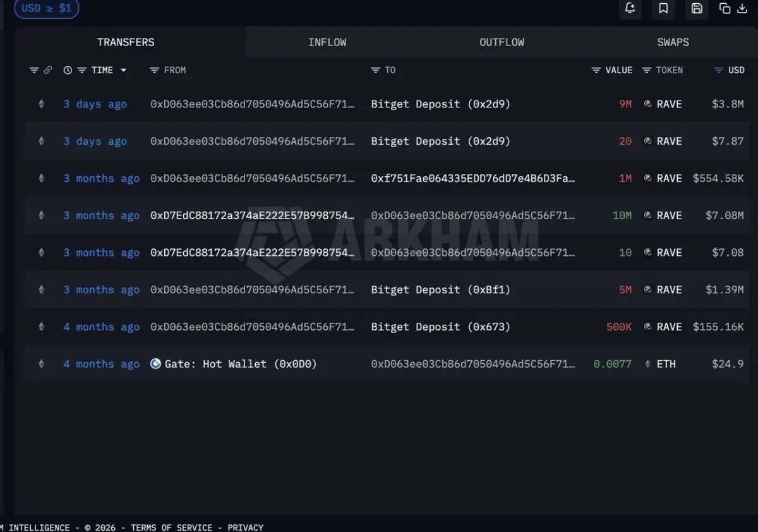
Task: Click RAVE token icon on the $554.58K row
Action: [x=647, y=179]
